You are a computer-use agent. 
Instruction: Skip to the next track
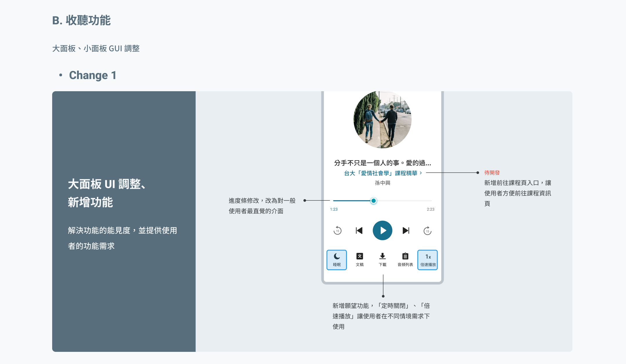click(x=406, y=231)
